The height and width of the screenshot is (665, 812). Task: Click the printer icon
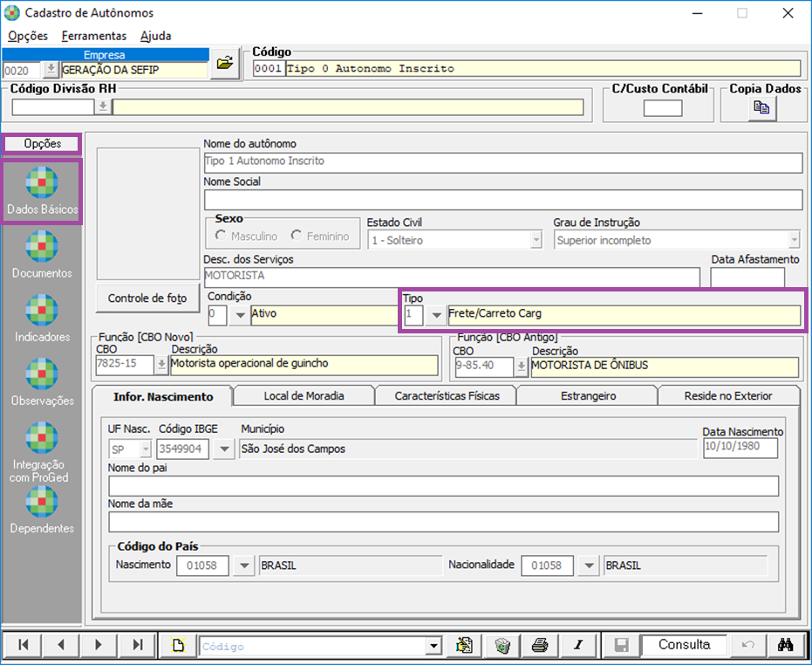coord(540,645)
